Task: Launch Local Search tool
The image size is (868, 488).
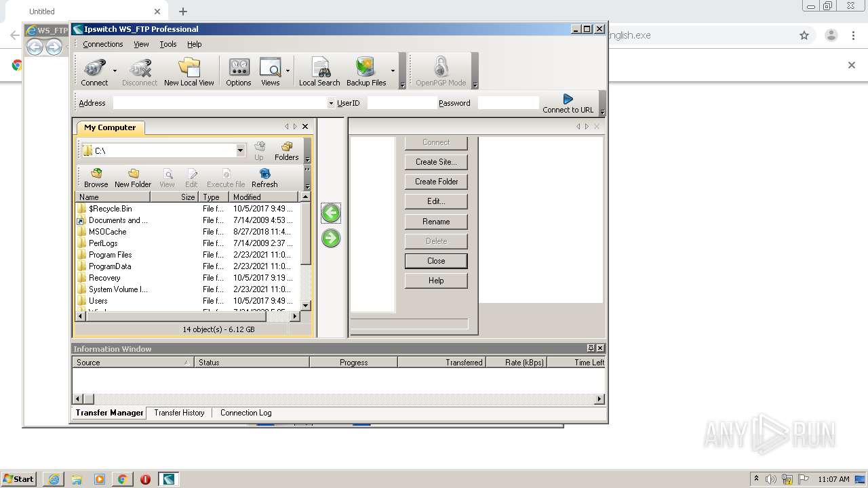Action: [x=319, y=72]
